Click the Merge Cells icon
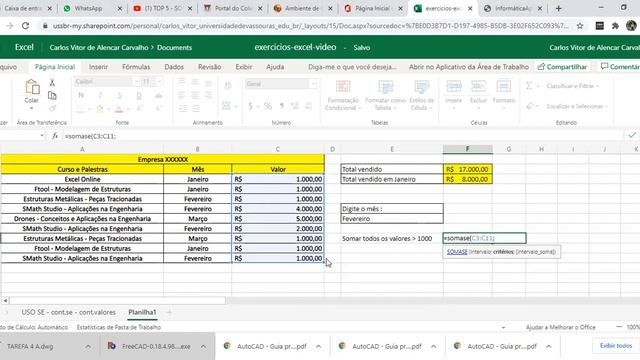Screen dimensions: 640x360 [x=227, y=106]
